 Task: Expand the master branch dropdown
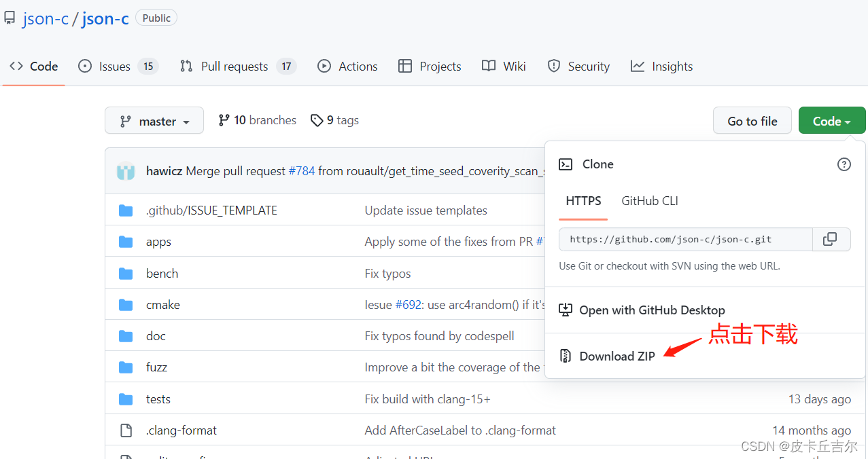(x=154, y=121)
